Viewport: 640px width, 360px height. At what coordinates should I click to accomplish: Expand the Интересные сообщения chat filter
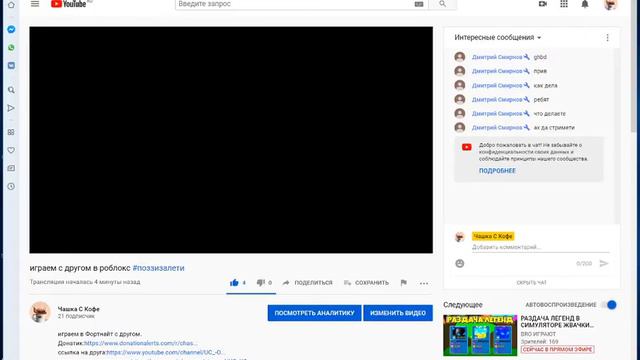[x=498, y=38]
